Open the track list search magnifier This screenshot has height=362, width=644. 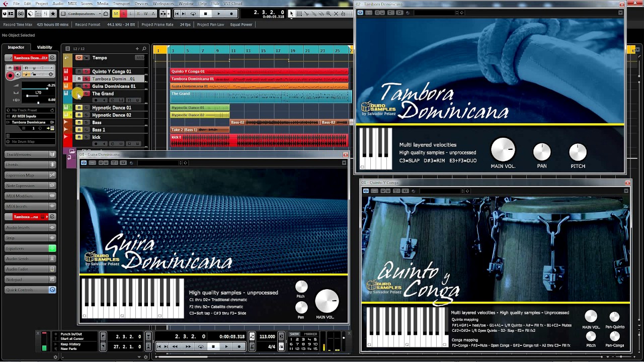pos(144,48)
